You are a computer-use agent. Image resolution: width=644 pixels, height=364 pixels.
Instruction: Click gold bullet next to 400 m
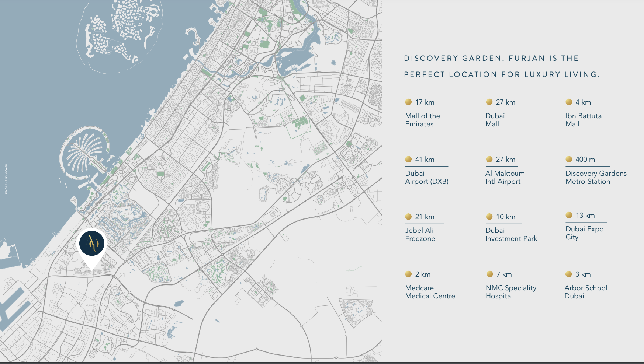click(569, 159)
